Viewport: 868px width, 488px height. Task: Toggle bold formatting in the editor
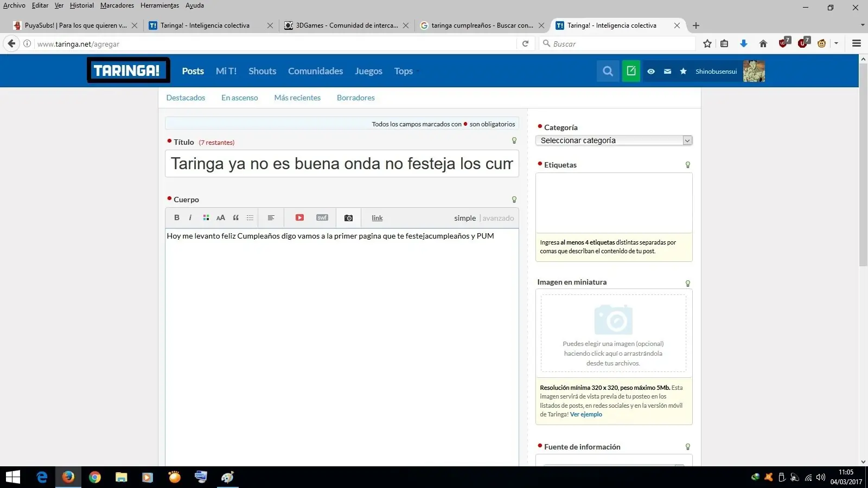[176, 217]
